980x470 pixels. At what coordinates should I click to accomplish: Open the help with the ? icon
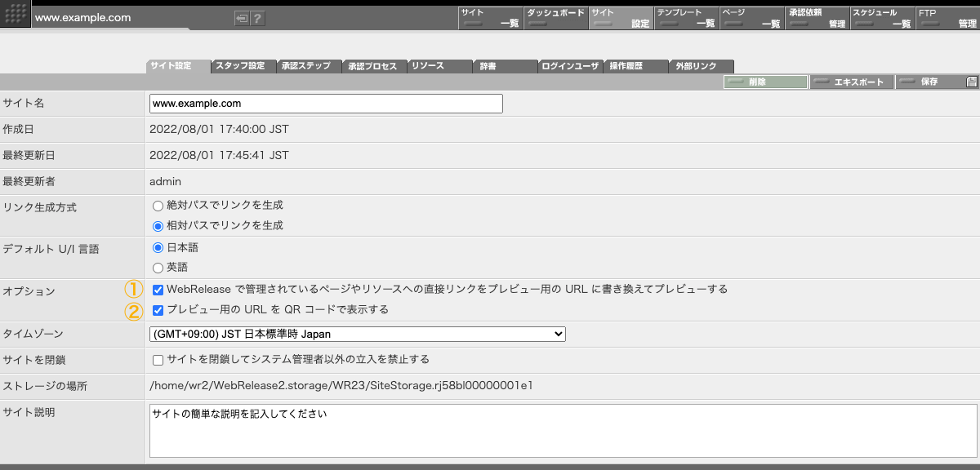(x=256, y=17)
